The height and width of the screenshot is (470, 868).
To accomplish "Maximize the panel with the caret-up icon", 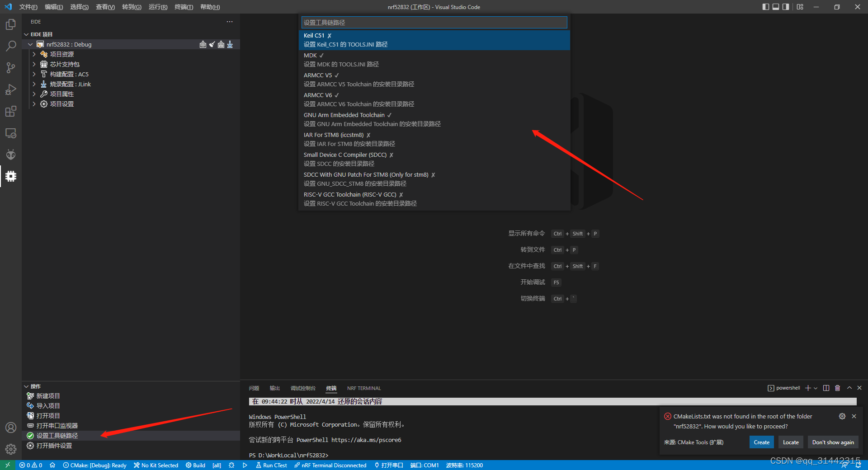I will tap(849, 388).
